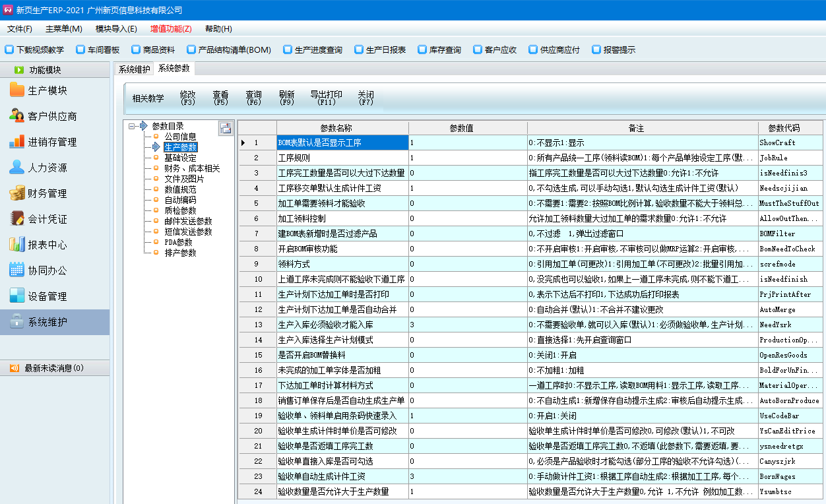Open the 会计凭证 notebook icon
The height and width of the screenshot is (504, 826).
coord(17,219)
